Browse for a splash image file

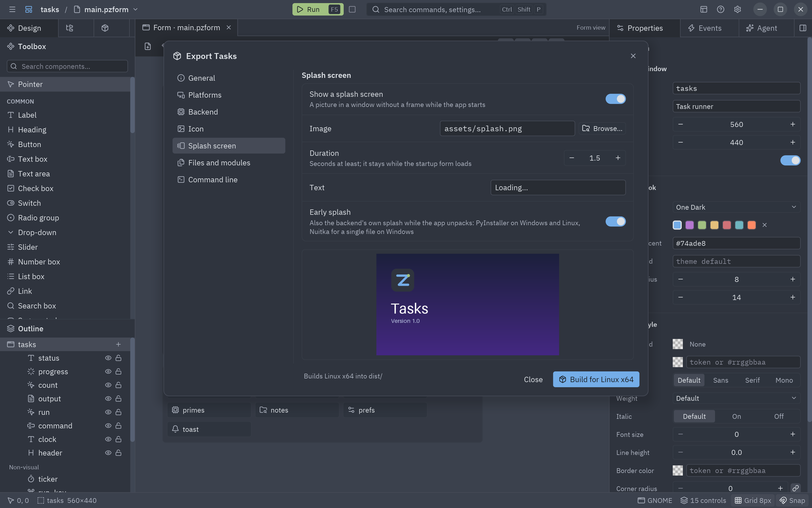[x=602, y=129]
